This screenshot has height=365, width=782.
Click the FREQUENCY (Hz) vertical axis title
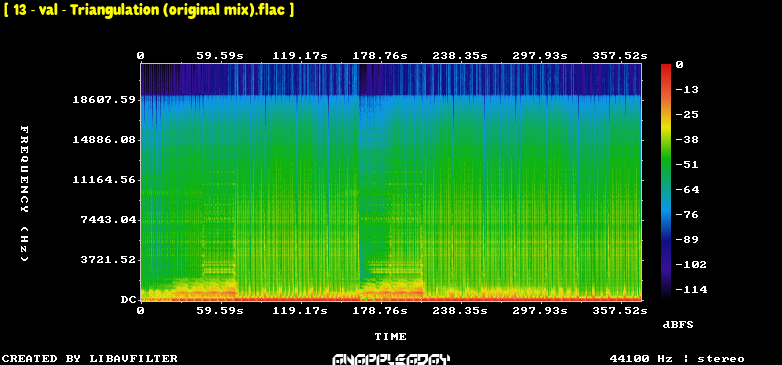24,193
